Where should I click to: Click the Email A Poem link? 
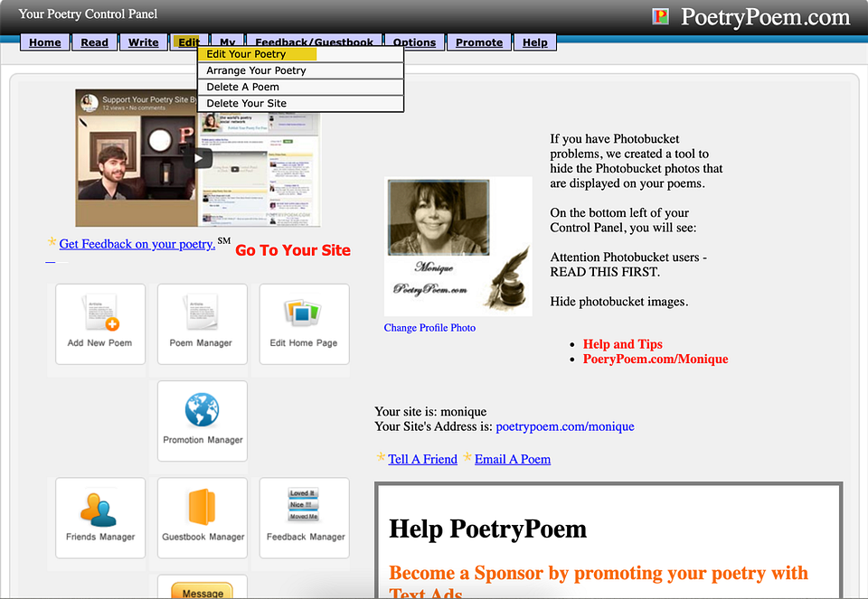point(513,459)
